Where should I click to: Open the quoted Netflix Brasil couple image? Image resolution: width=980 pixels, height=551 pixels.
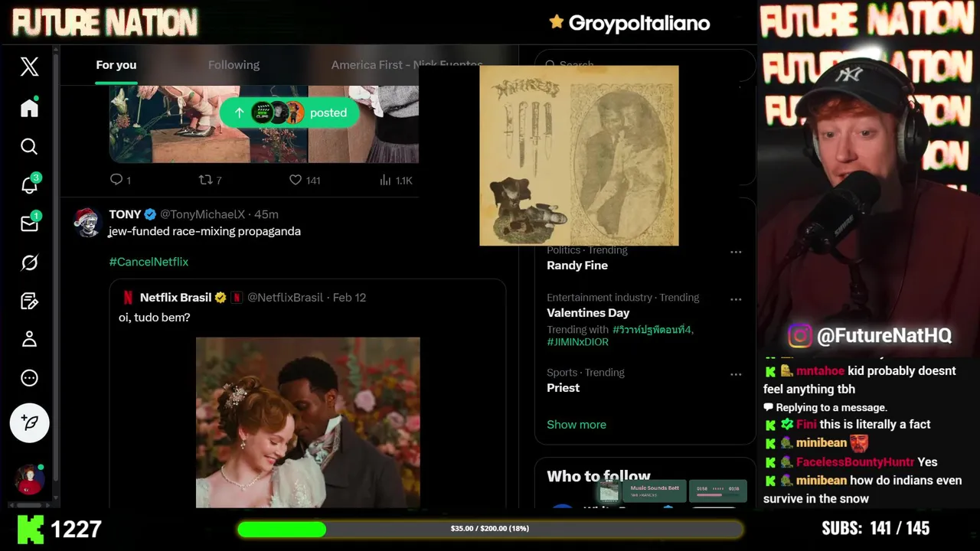(x=308, y=422)
